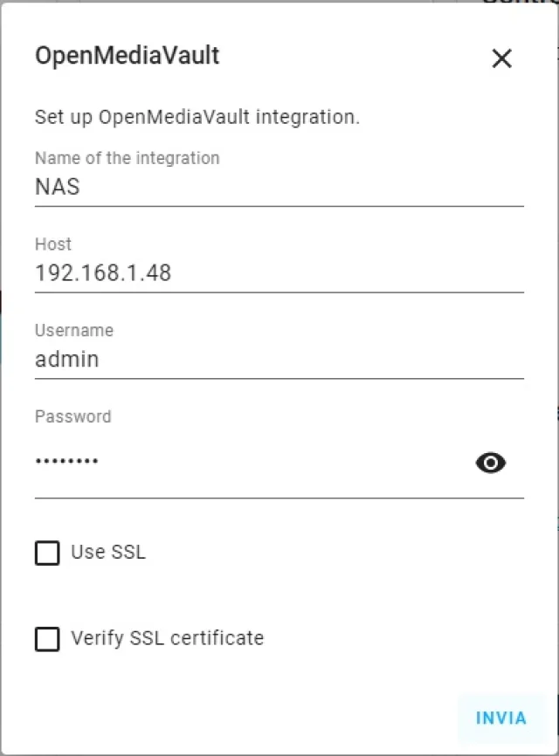Click the "Use SSL" label text
559x756 pixels.
(108, 552)
